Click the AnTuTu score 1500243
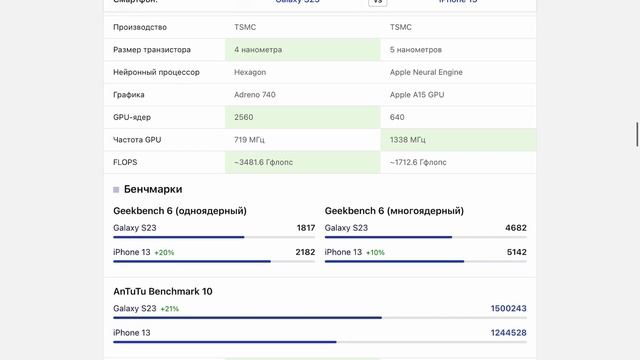 tap(509, 309)
